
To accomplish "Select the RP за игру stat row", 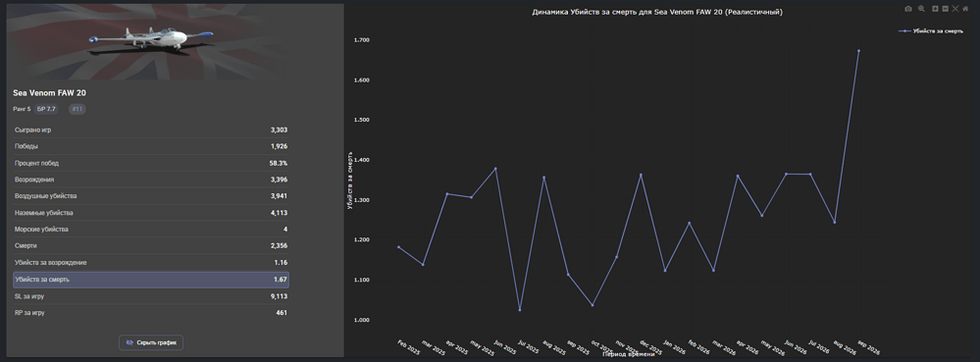I will [151, 313].
